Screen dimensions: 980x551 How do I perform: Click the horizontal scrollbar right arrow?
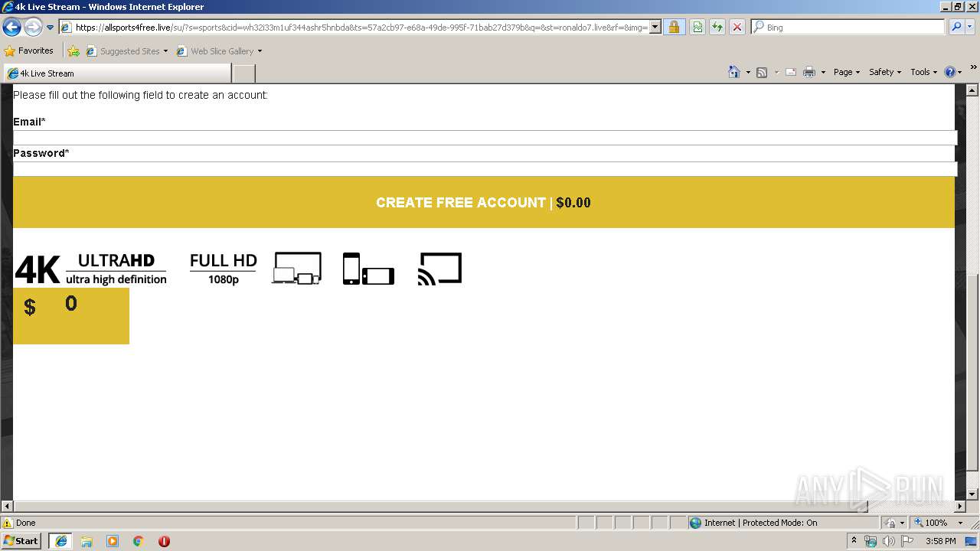tap(960, 507)
